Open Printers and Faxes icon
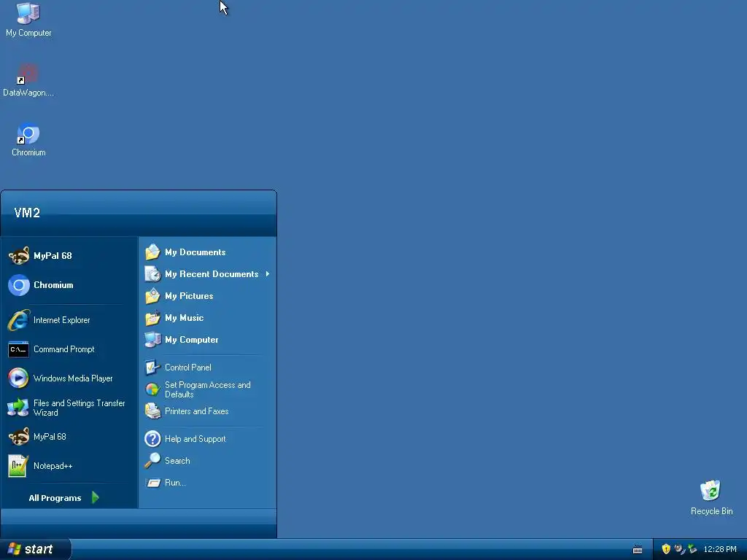 coord(152,411)
